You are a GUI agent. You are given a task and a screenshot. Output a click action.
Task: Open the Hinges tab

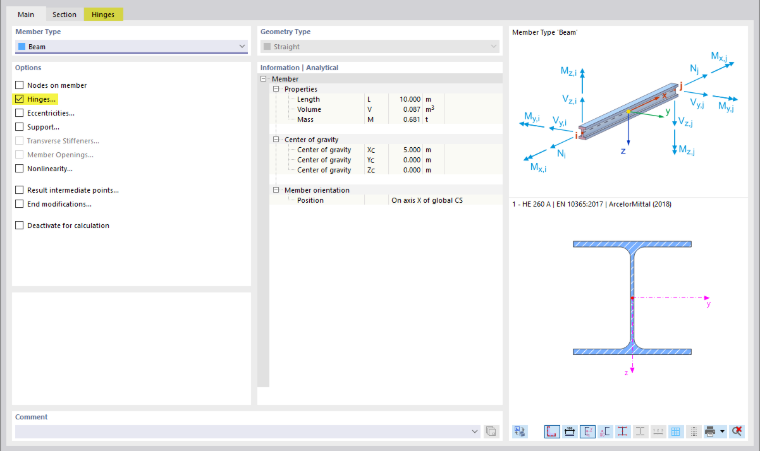pos(103,15)
